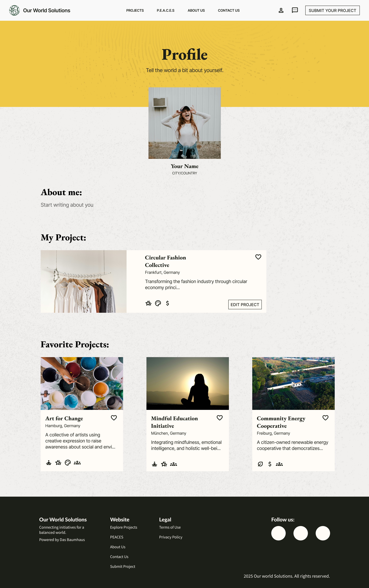This screenshot has width=369, height=588.
Task: Toggle favorite heart on Circular Fashion Collective
Action: pyautogui.click(x=258, y=257)
